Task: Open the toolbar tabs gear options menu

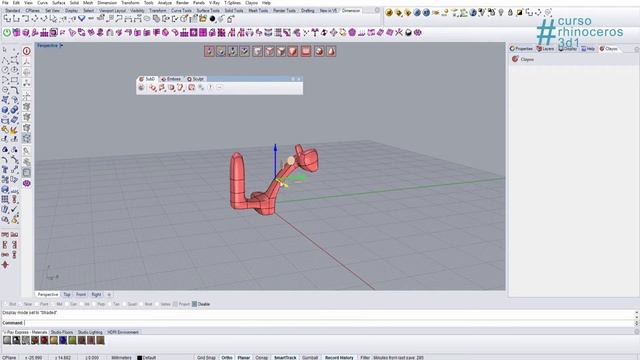Action: (377, 11)
